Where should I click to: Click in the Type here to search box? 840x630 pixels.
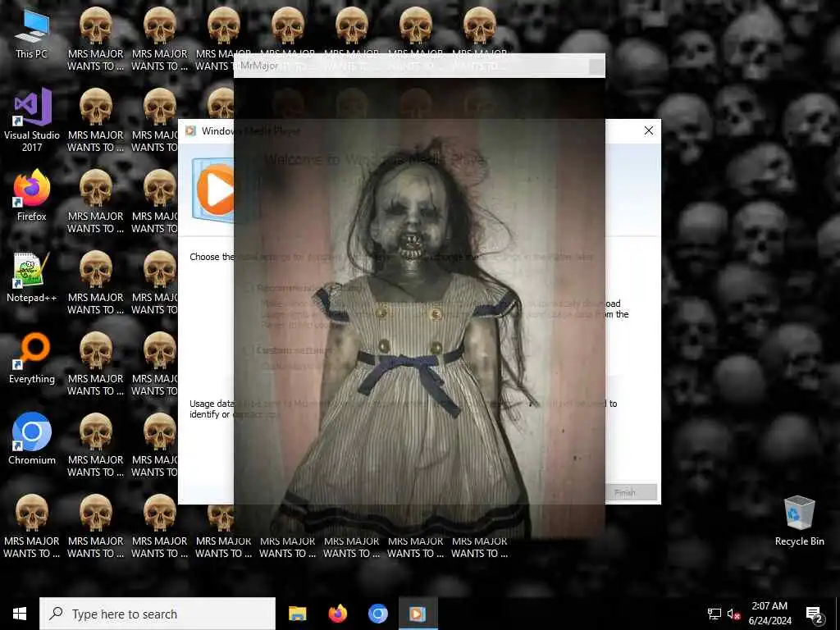pyautogui.click(x=157, y=614)
